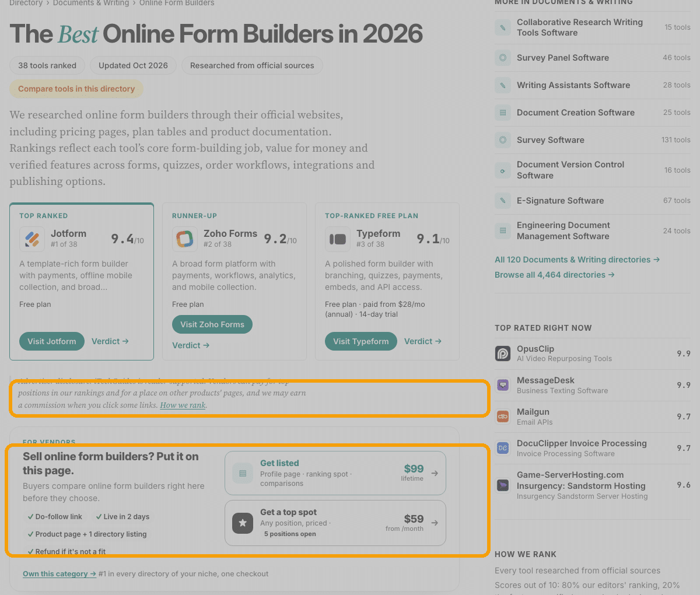Click the 38 tools ranked badge

pos(47,65)
